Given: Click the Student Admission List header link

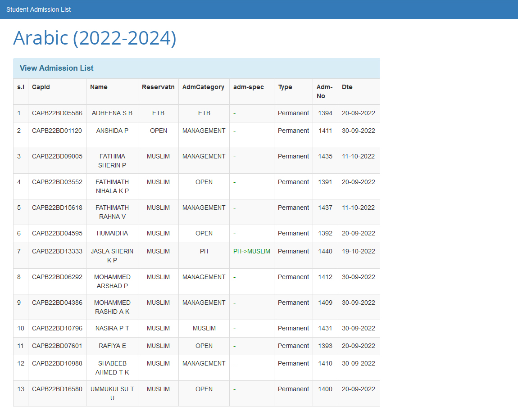Looking at the screenshot, I should (38, 9).
